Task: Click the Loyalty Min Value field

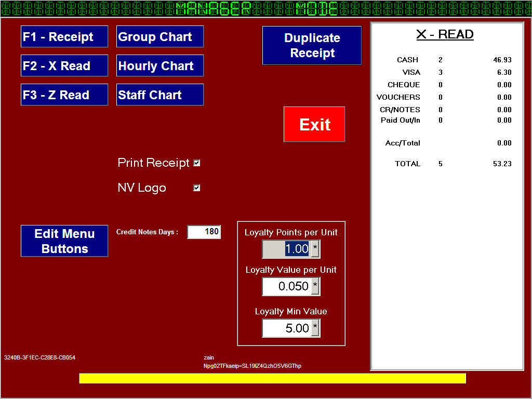Action: [x=287, y=328]
